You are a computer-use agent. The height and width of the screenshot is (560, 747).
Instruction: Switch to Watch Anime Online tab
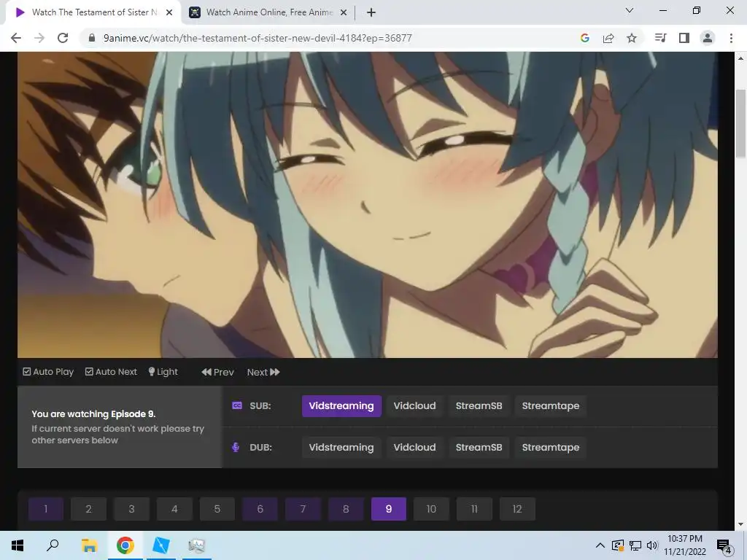[x=268, y=12]
